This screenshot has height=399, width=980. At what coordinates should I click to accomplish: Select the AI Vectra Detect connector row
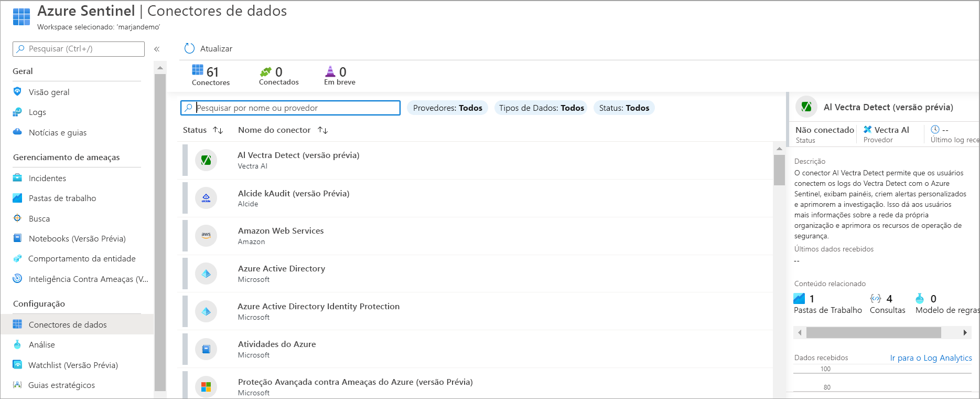click(478, 160)
